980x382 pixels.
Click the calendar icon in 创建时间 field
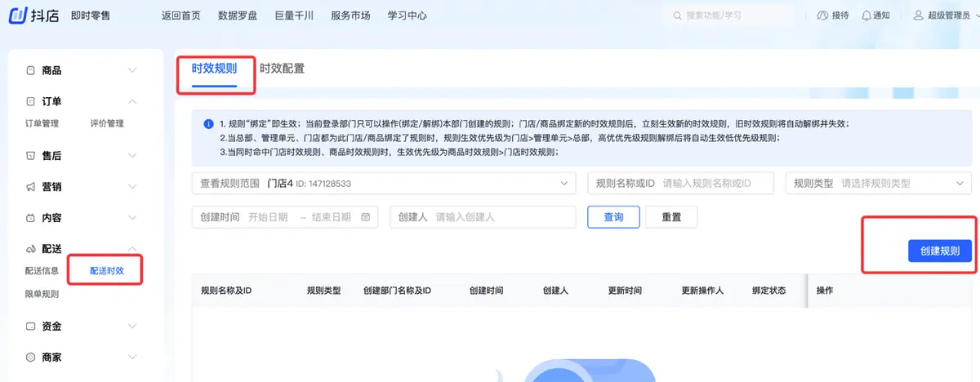pyautogui.click(x=365, y=217)
